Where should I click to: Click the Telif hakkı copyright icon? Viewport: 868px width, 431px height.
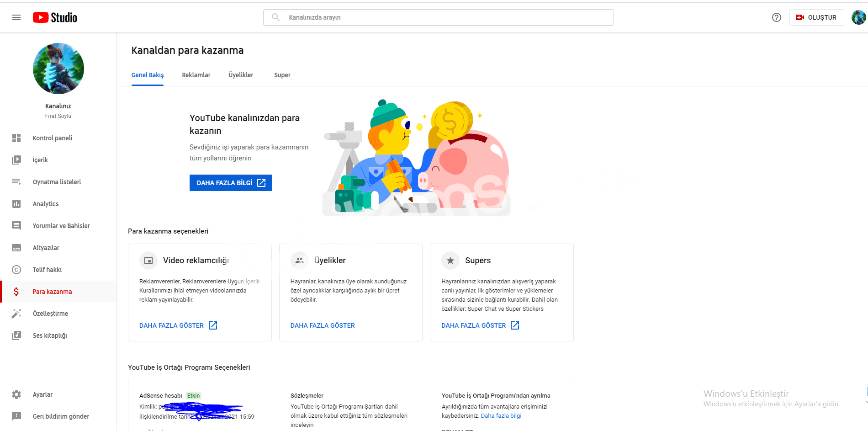16,270
